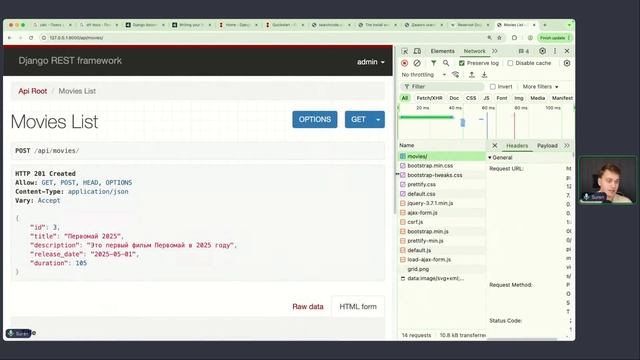The image size is (640, 360).
Task: Filter requests by Font type
Action: point(502,98)
